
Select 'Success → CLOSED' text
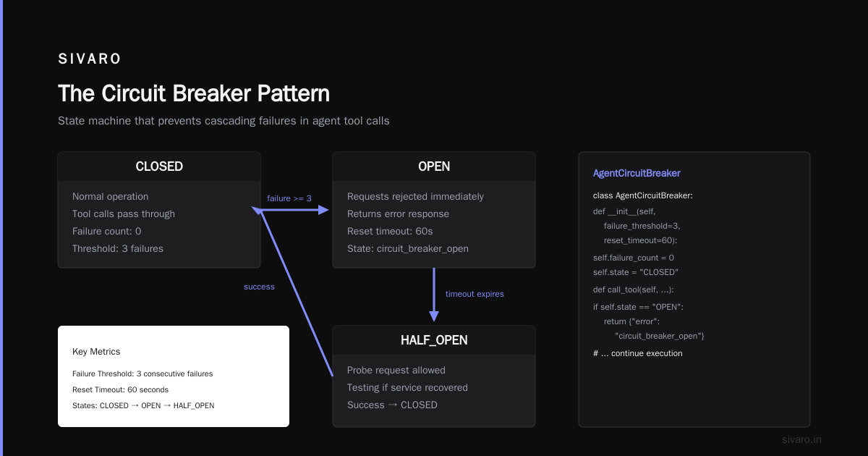pyautogui.click(x=392, y=405)
